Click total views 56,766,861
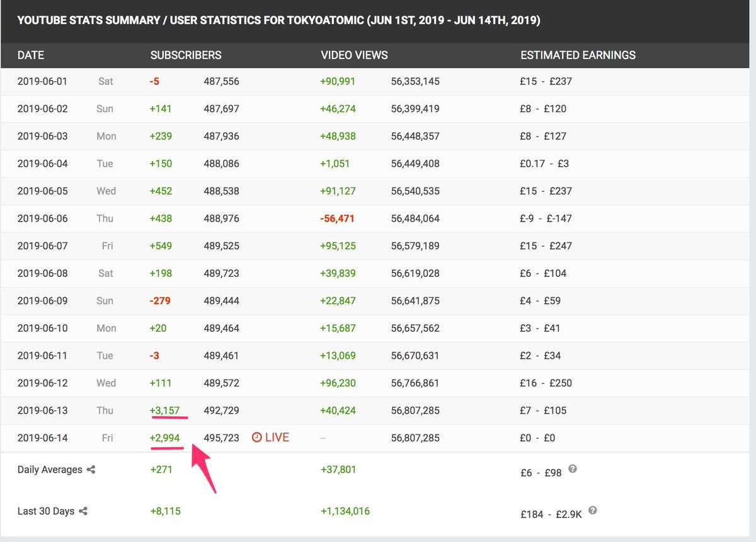This screenshot has width=756, height=542. (415, 383)
